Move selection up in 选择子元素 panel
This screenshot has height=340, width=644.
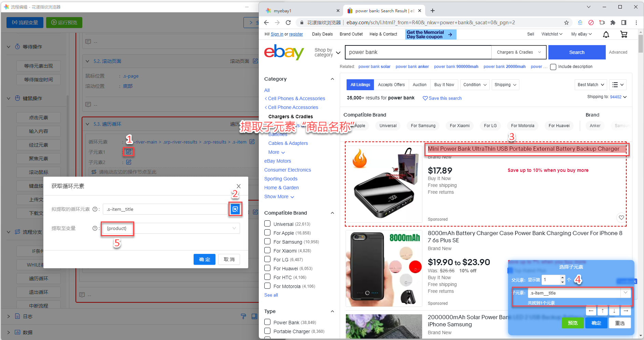603,311
